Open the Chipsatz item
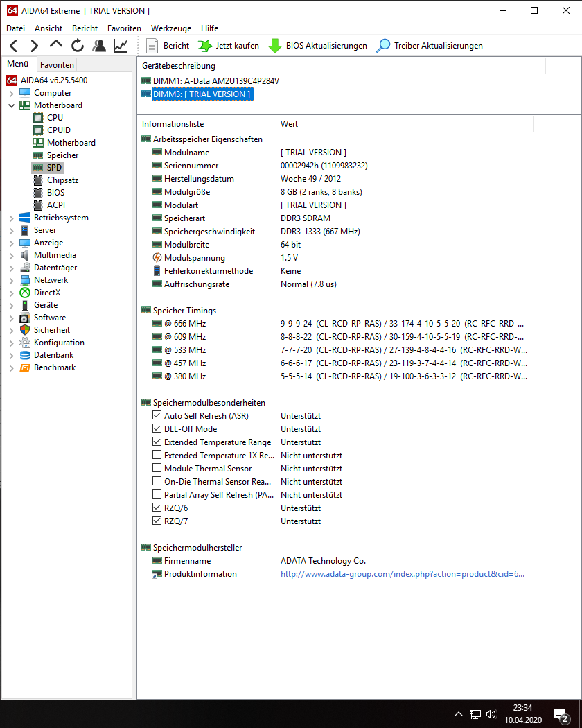Viewport: 582px width, 728px height. (x=62, y=180)
